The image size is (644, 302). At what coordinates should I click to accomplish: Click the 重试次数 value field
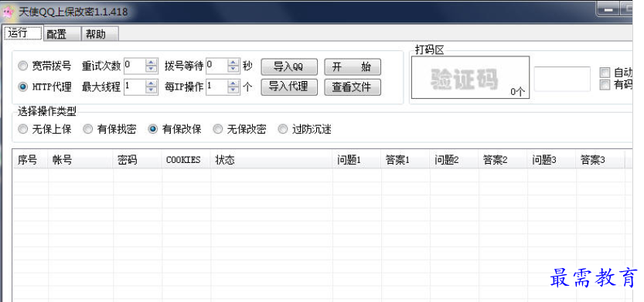click(x=135, y=66)
